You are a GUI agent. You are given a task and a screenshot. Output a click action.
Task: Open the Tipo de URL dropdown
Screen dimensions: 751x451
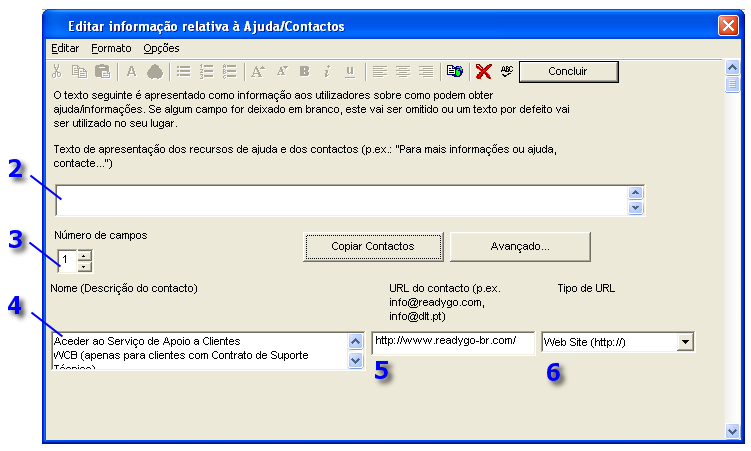click(685, 343)
